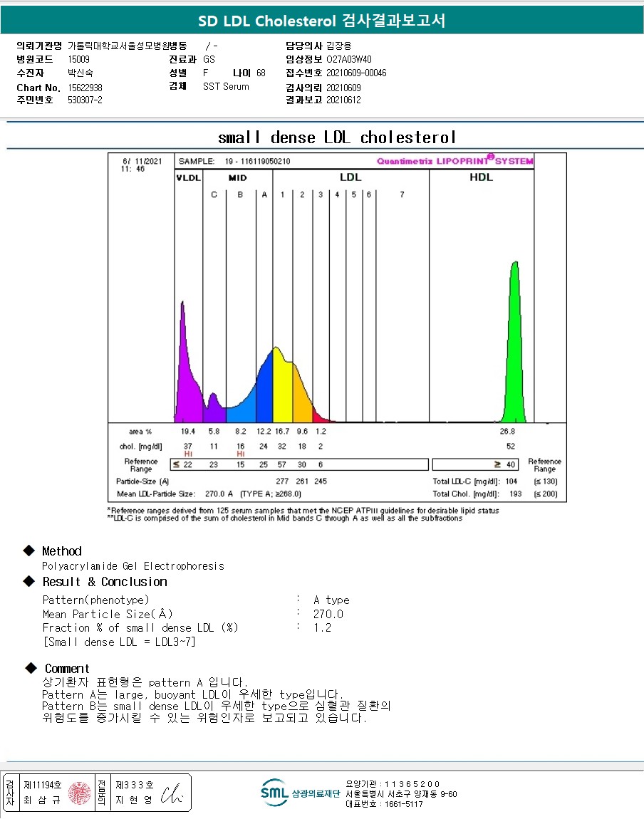This screenshot has height=819, width=644.
Task: Click the MID column header
Action: 238,177
